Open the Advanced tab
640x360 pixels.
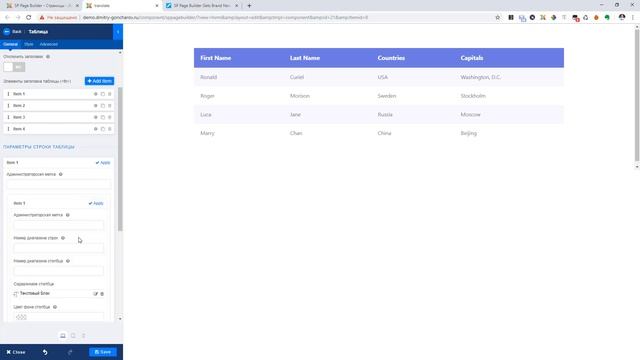coord(49,44)
